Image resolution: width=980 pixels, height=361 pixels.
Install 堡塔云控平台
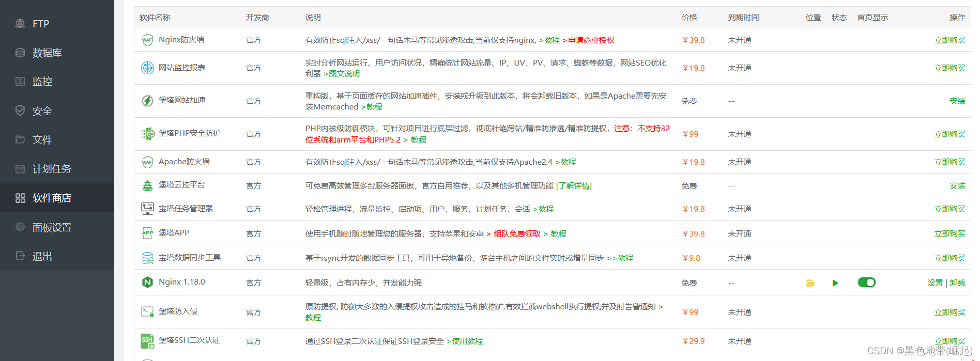point(957,186)
